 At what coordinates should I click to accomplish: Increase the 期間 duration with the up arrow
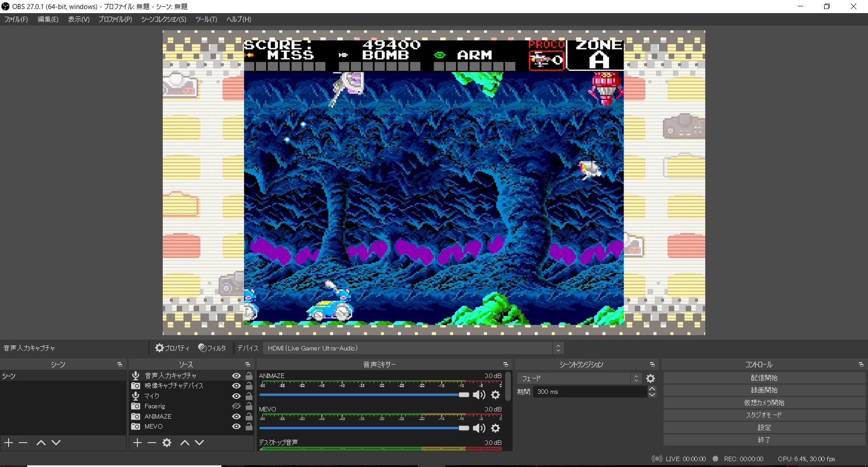point(652,389)
